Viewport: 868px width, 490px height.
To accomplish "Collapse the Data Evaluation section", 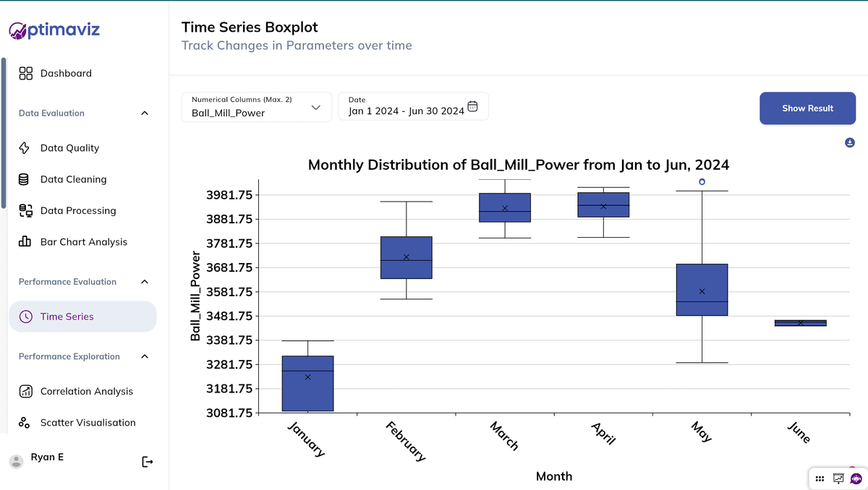I will tap(145, 113).
